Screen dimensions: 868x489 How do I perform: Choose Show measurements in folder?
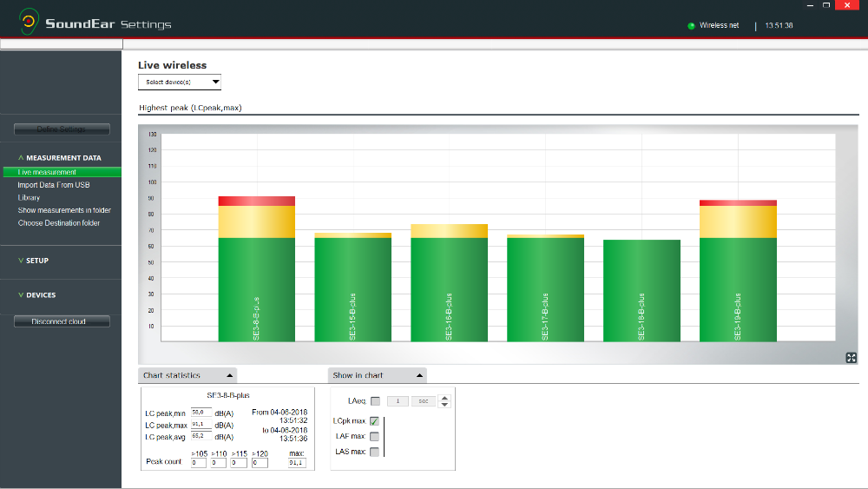(64, 210)
